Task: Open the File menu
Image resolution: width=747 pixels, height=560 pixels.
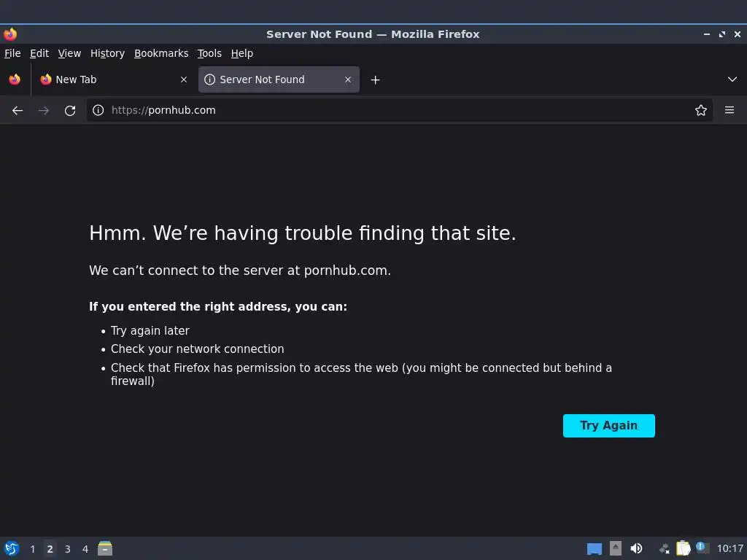Action: pyautogui.click(x=12, y=53)
